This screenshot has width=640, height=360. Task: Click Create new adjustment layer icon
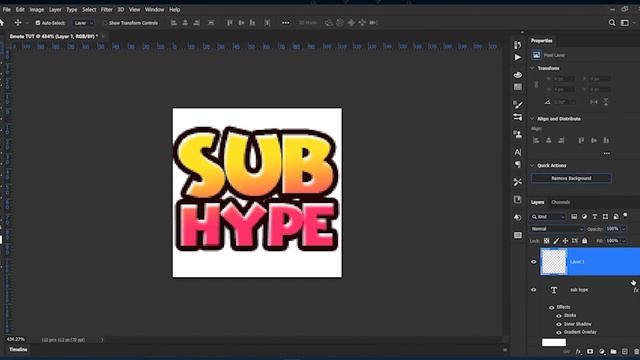pos(602,351)
